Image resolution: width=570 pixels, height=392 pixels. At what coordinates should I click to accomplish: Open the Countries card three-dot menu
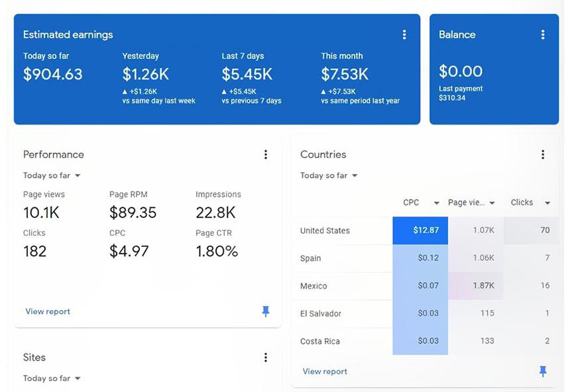coord(543,155)
